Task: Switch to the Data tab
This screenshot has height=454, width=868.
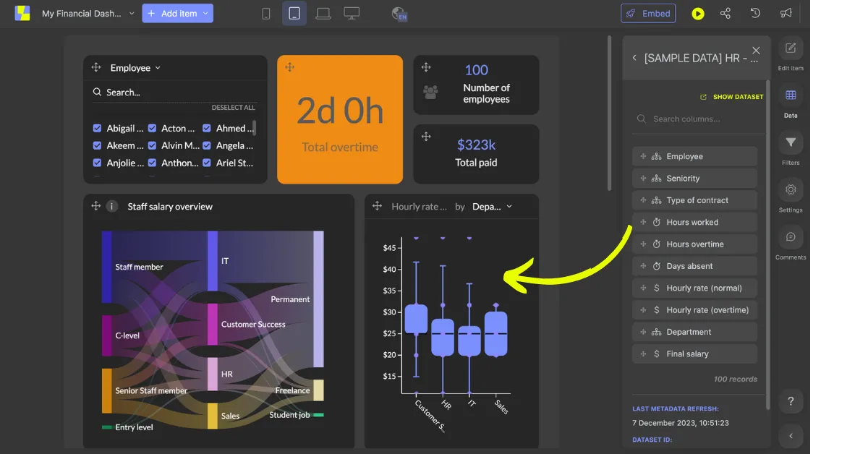Action: [791, 102]
